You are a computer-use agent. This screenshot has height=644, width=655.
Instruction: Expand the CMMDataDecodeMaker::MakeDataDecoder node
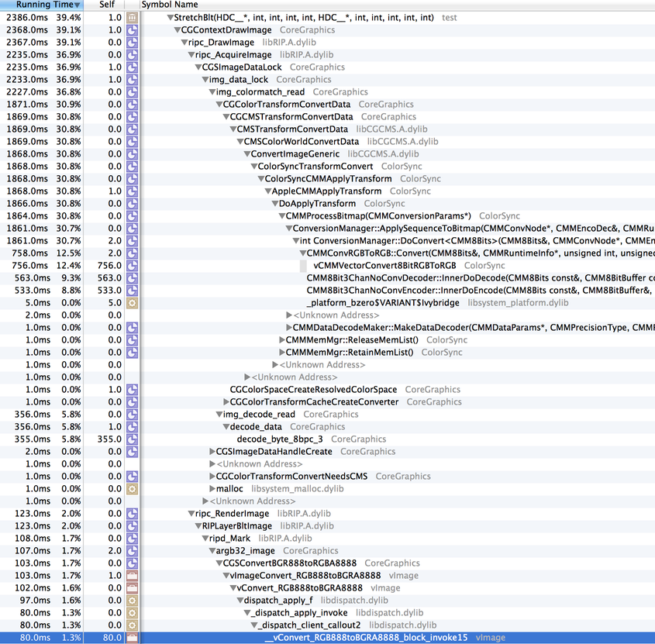click(x=288, y=328)
